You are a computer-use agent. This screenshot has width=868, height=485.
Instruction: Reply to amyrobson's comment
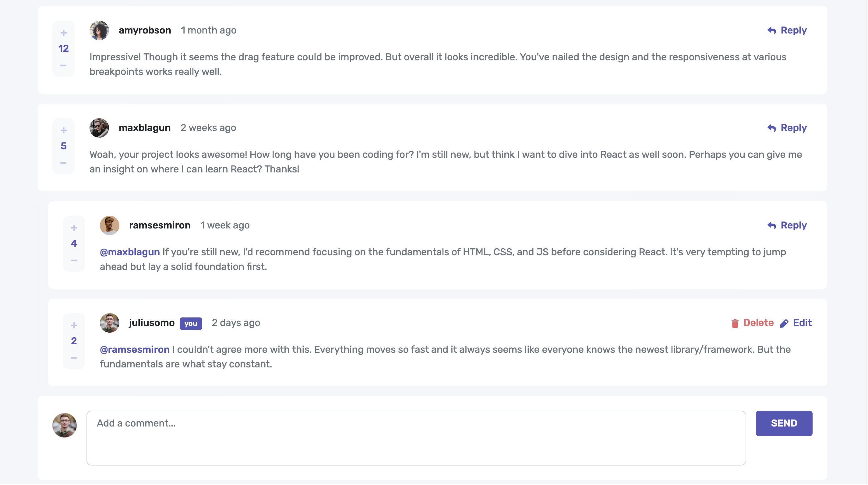tap(787, 30)
